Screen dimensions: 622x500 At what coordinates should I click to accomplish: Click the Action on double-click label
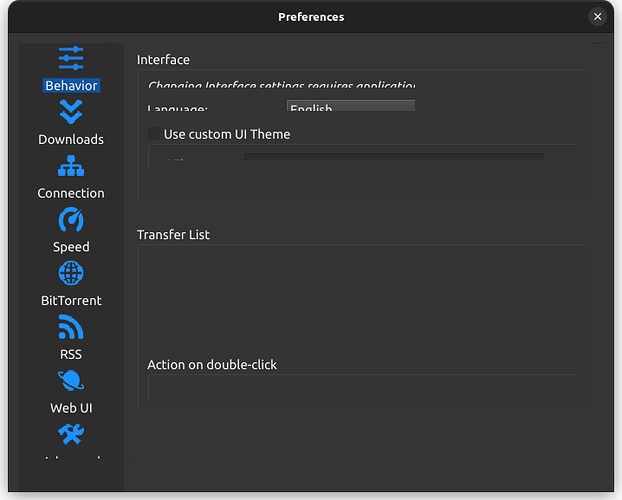tap(212, 365)
